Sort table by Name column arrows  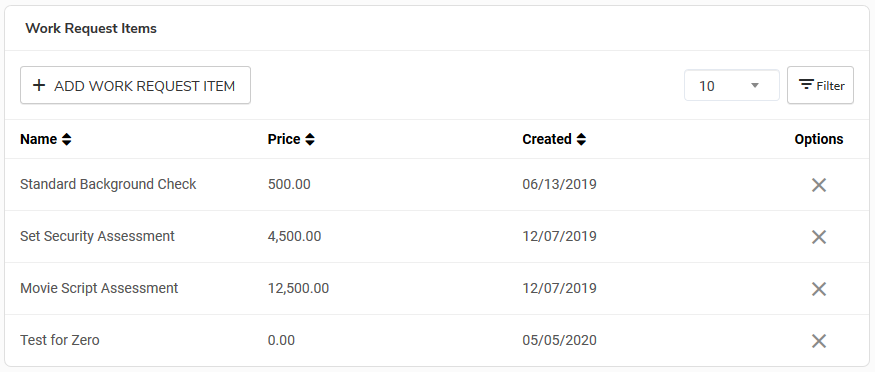coord(66,139)
